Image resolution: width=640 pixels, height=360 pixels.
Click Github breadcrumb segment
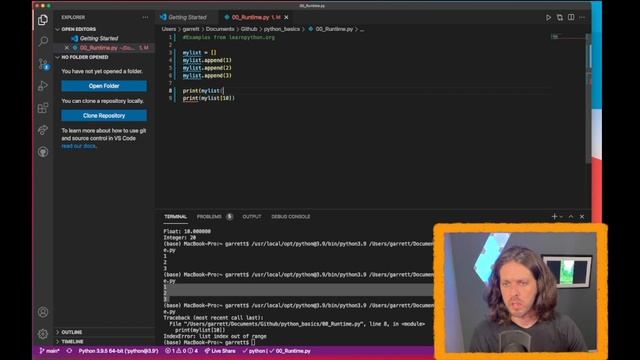249,29
